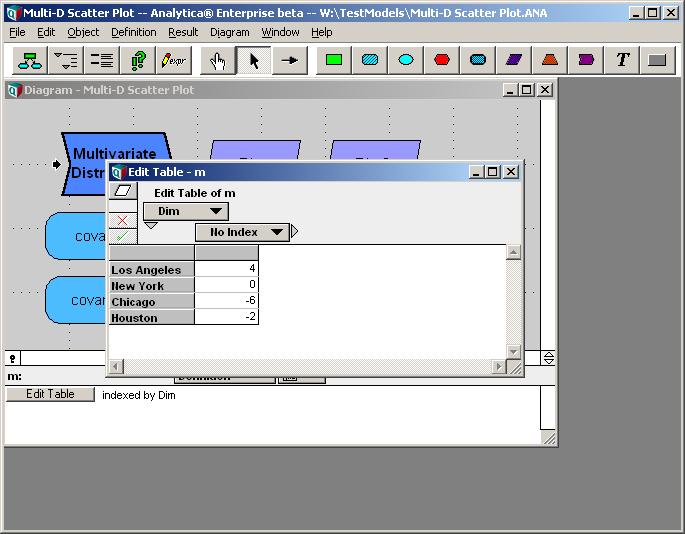This screenshot has height=534, width=685.
Task: Open the parent diagram toolbar icon
Action: (30, 60)
